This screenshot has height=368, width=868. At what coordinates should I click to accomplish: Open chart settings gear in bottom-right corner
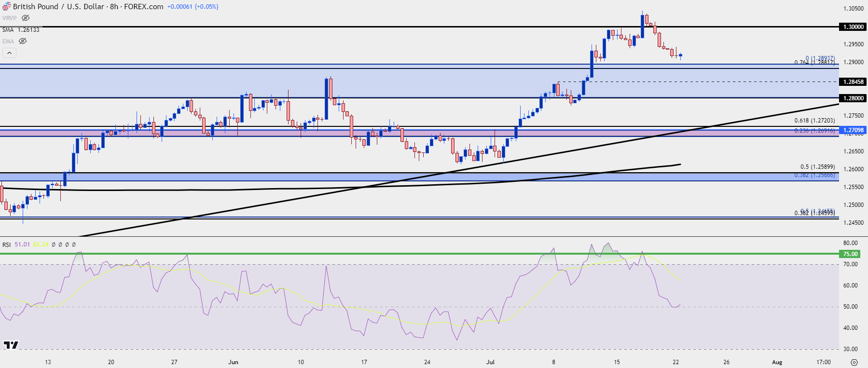pos(854,362)
